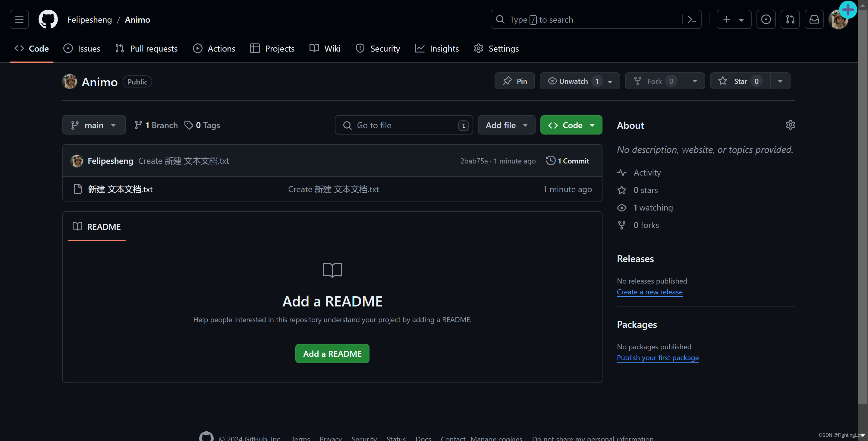Focus the Go to file search field
868x441 pixels.
404,125
